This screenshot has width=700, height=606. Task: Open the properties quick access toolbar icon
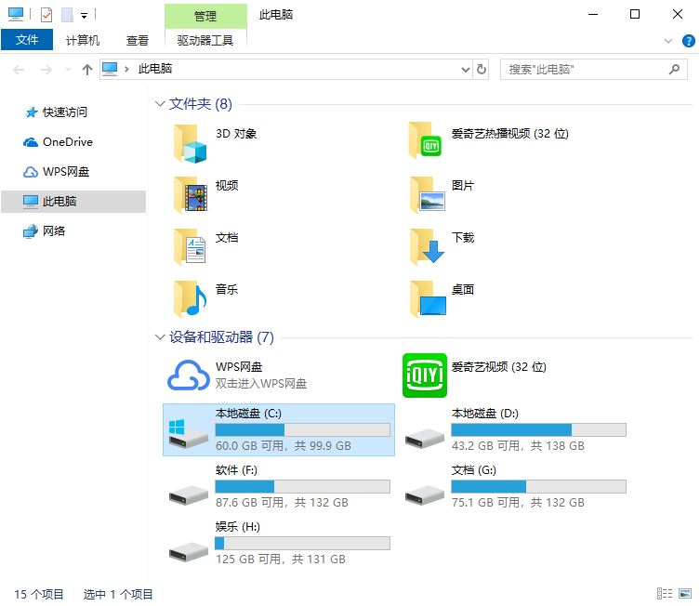(x=46, y=15)
